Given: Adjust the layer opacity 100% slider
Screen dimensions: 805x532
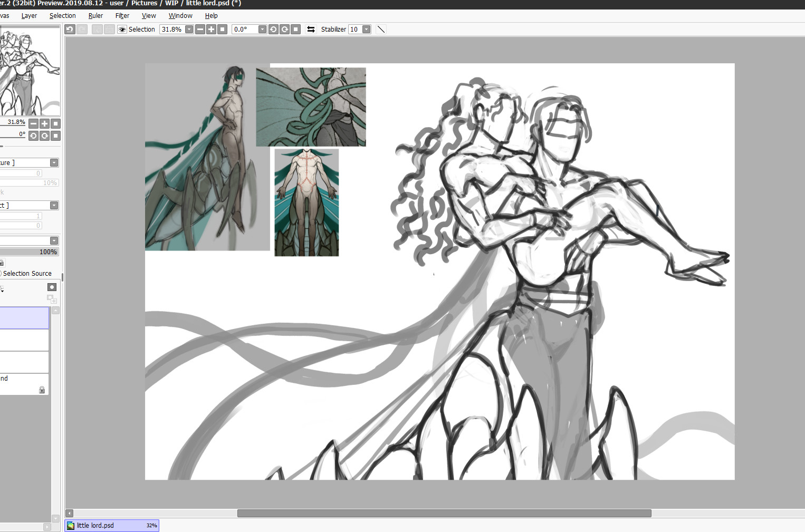Looking at the screenshot, I should point(29,252).
